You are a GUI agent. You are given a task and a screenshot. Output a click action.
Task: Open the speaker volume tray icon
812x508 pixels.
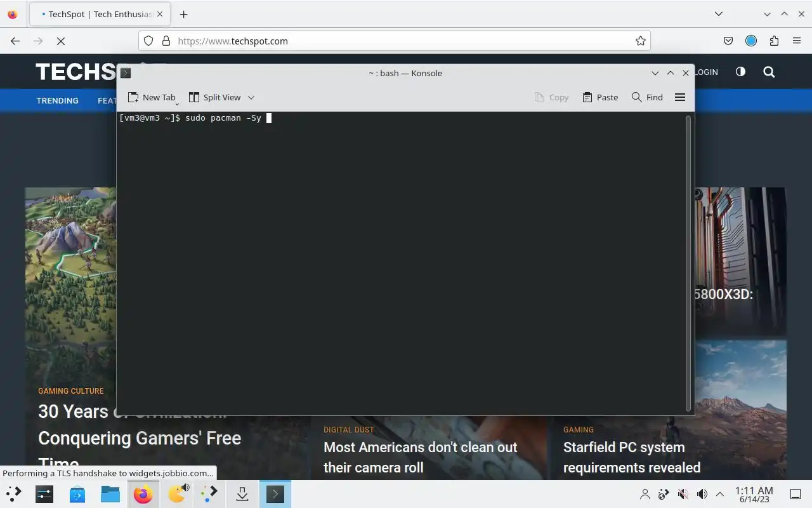pyautogui.click(x=702, y=494)
